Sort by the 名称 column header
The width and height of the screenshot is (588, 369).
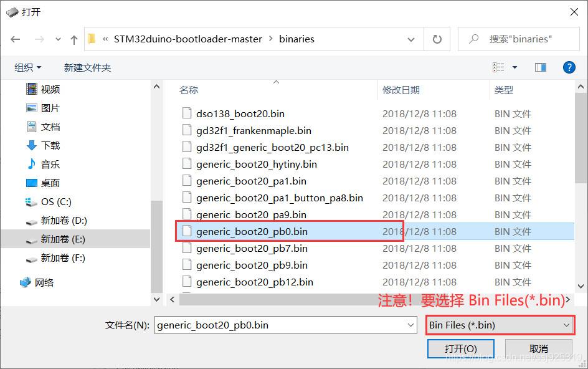pos(189,90)
